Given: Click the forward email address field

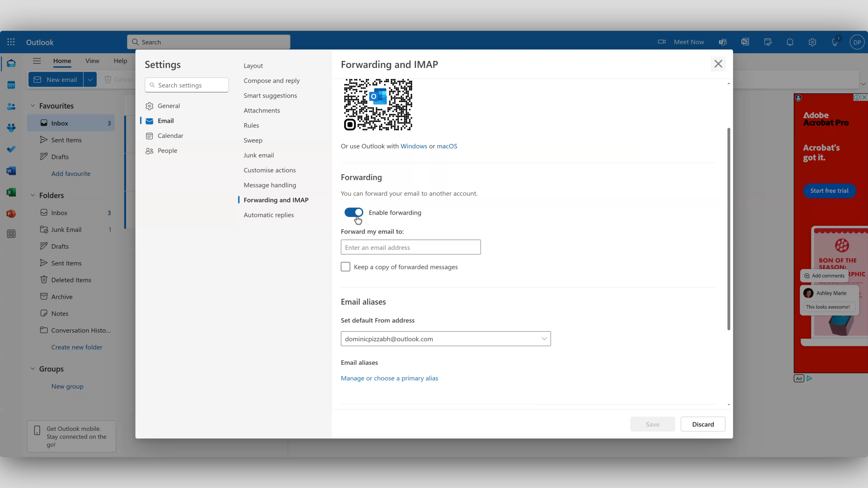Looking at the screenshot, I should 411,247.
